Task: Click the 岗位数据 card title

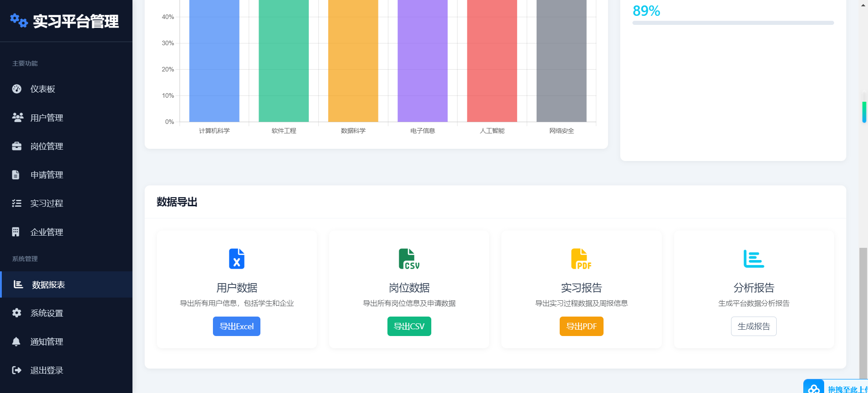Action: [409, 288]
